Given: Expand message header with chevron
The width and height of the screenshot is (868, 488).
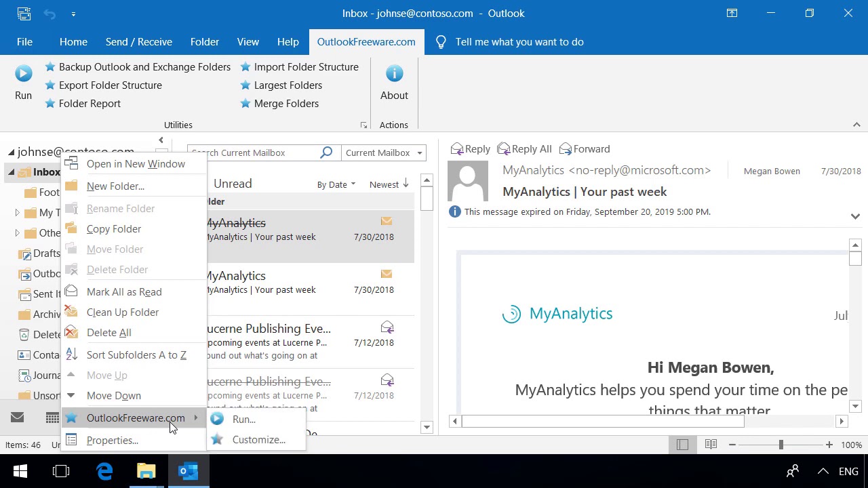Looking at the screenshot, I should pyautogui.click(x=855, y=216).
